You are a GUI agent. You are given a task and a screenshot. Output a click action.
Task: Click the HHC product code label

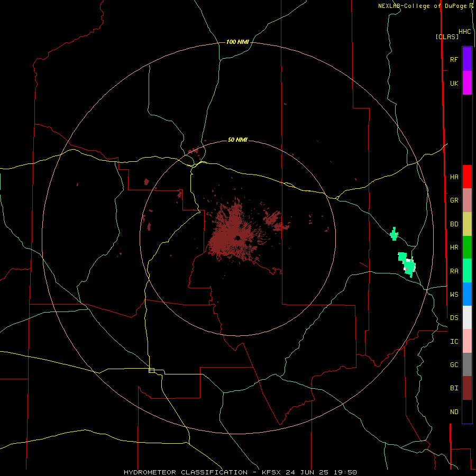464,32
